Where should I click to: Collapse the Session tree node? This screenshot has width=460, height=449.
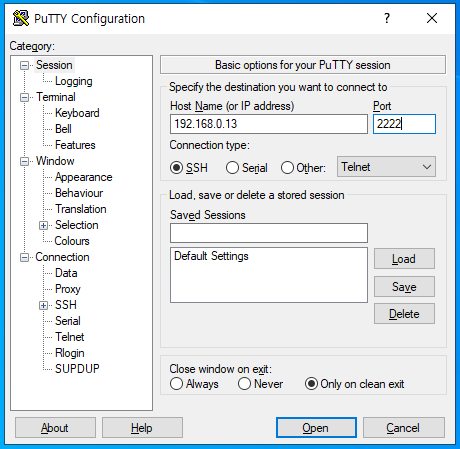tap(24, 65)
